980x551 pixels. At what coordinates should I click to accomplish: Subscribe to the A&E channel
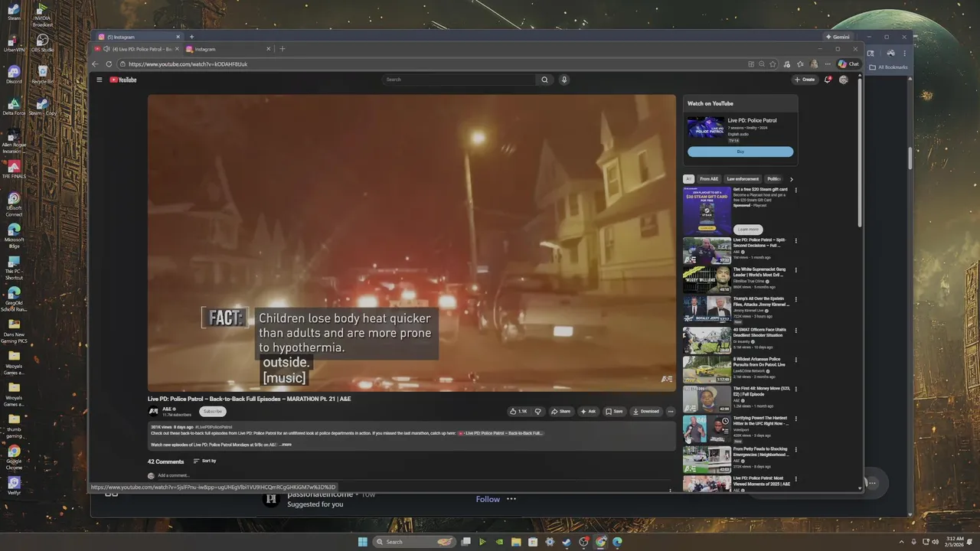pos(212,411)
